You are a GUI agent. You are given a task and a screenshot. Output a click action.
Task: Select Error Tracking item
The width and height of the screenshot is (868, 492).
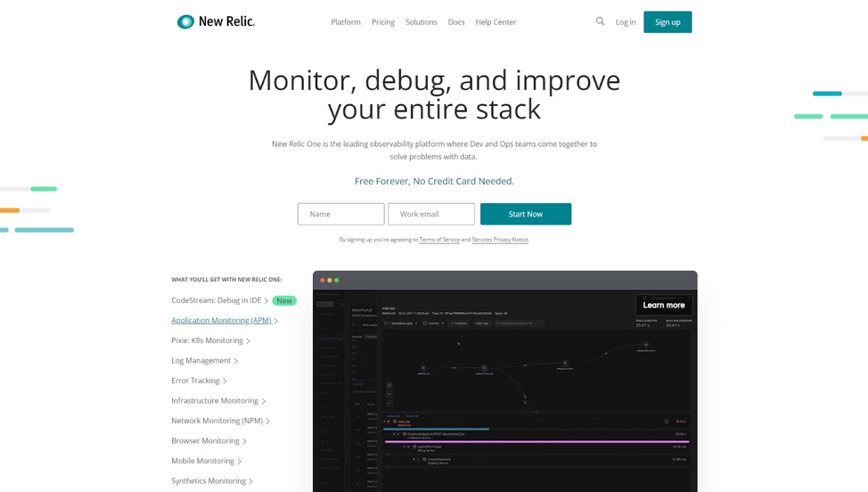195,381
